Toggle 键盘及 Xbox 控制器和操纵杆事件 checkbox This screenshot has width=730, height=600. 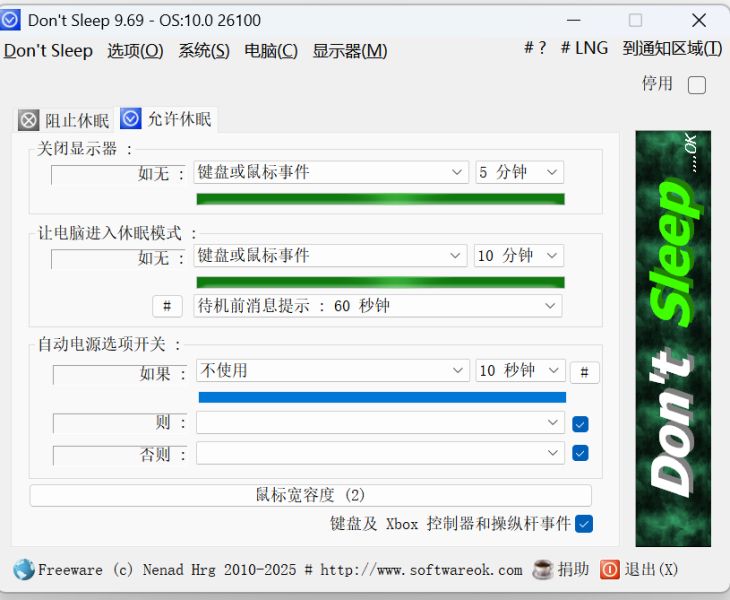click(584, 524)
